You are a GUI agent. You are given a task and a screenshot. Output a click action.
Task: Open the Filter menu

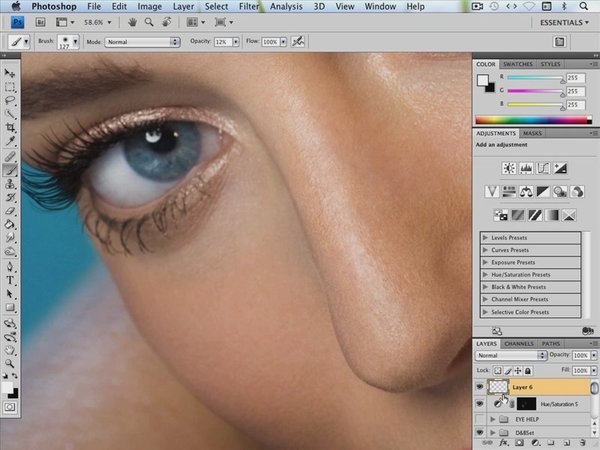pyautogui.click(x=249, y=6)
